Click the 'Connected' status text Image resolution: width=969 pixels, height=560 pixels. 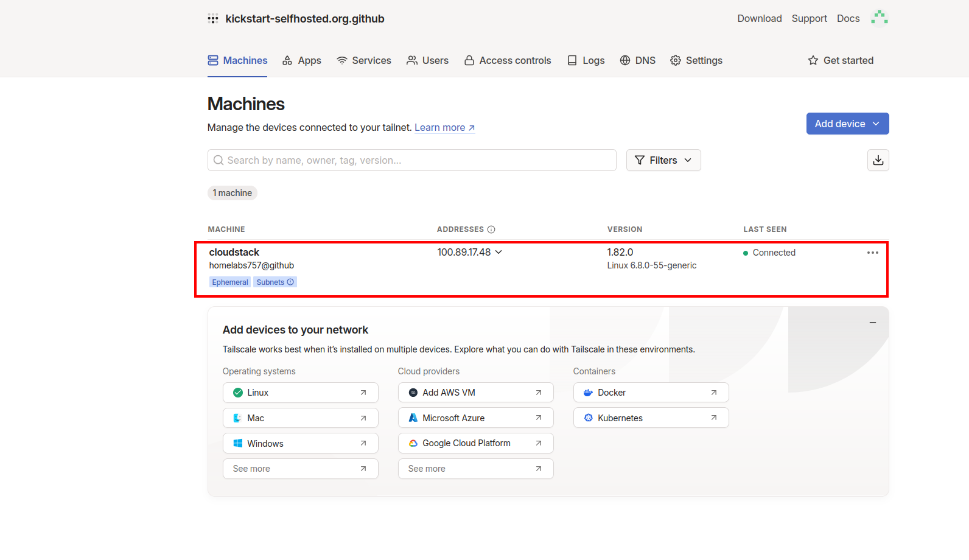click(x=774, y=253)
